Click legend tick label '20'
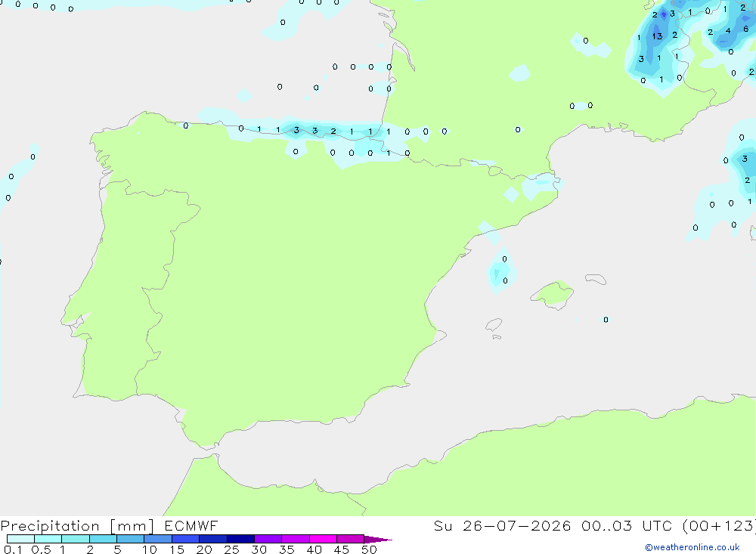756x554 pixels. point(204,549)
